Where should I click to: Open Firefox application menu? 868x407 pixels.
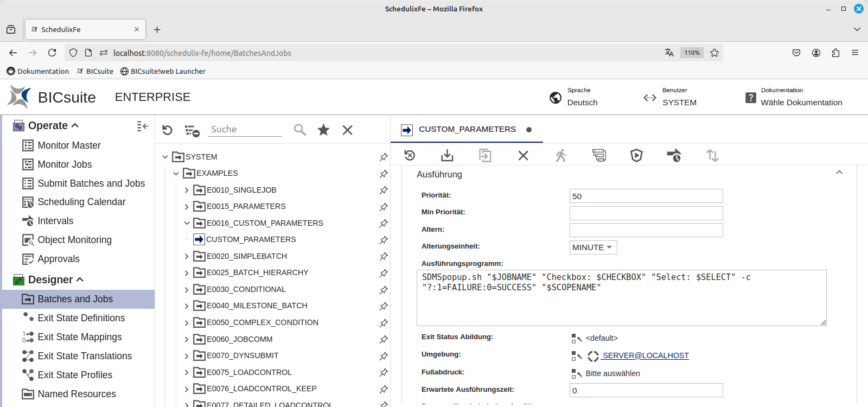[x=855, y=53]
